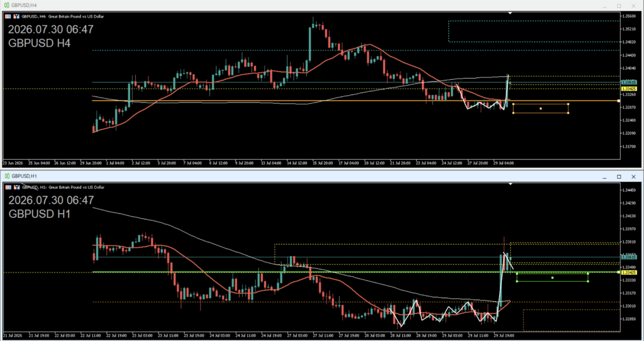Select top-right corner handle of green rectangle

(588, 274)
